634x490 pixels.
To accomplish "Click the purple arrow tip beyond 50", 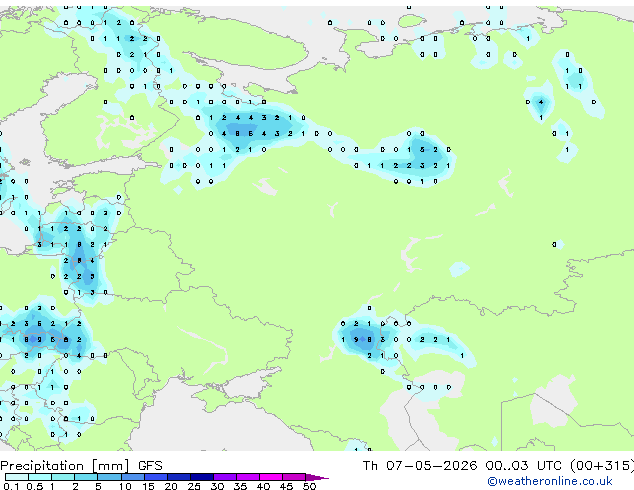I will click(317, 477).
